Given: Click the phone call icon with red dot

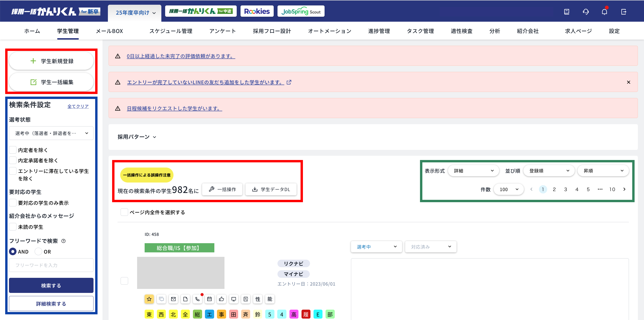Looking at the screenshot, I should click(197, 299).
